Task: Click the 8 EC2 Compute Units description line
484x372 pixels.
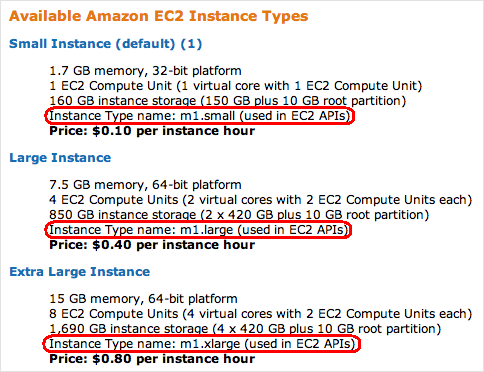Action: 261,314
